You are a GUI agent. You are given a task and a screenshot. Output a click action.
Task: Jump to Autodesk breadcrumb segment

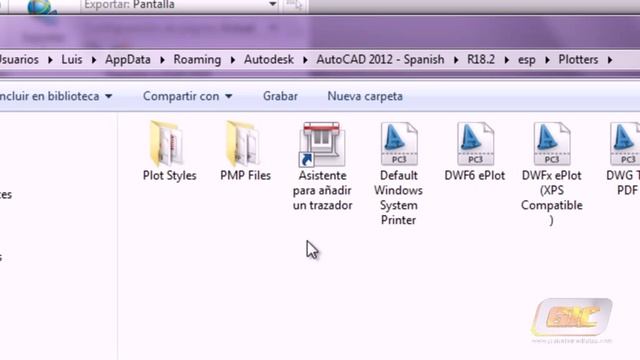tap(269, 60)
